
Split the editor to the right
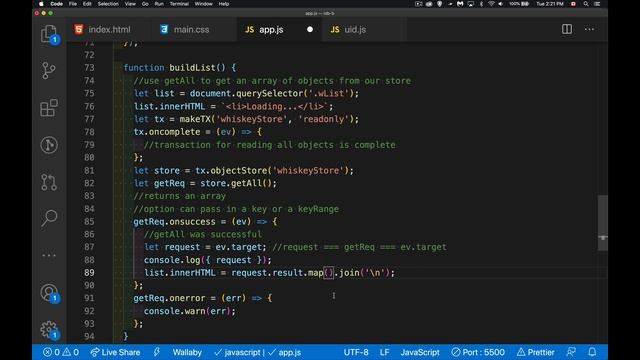567,29
